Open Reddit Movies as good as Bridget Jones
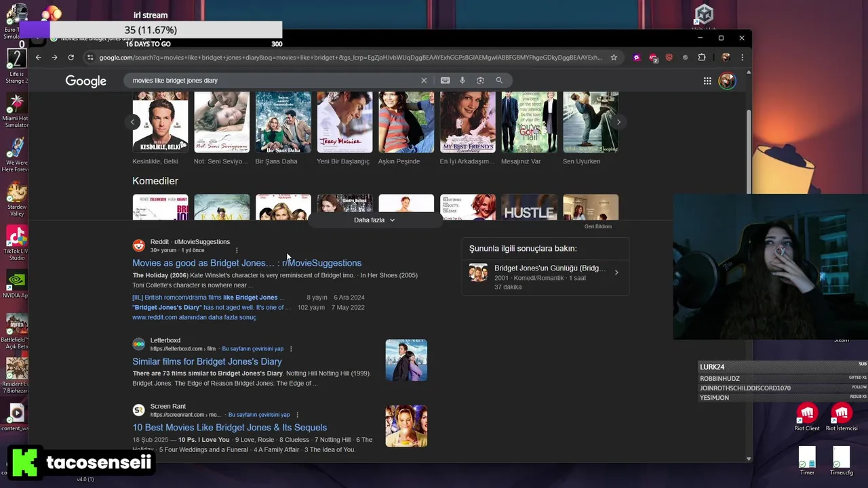This screenshot has height=488, width=868. tap(247, 263)
